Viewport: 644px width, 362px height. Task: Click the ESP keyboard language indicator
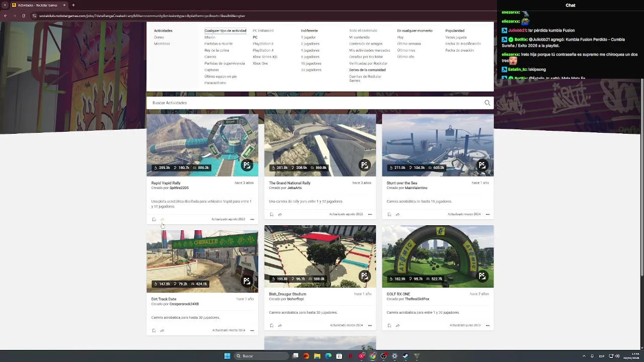(602, 356)
